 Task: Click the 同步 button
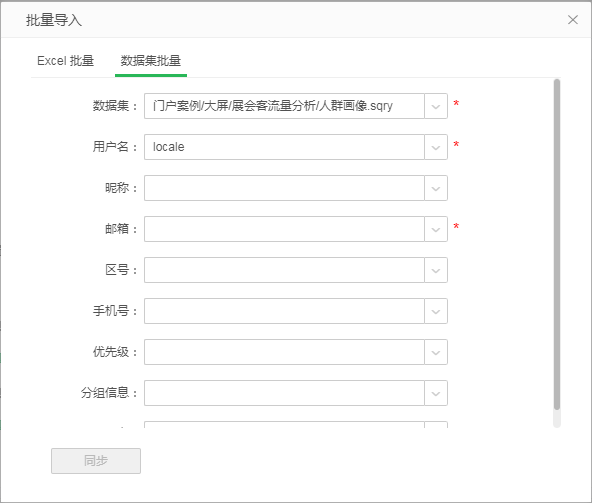pos(96,461)
